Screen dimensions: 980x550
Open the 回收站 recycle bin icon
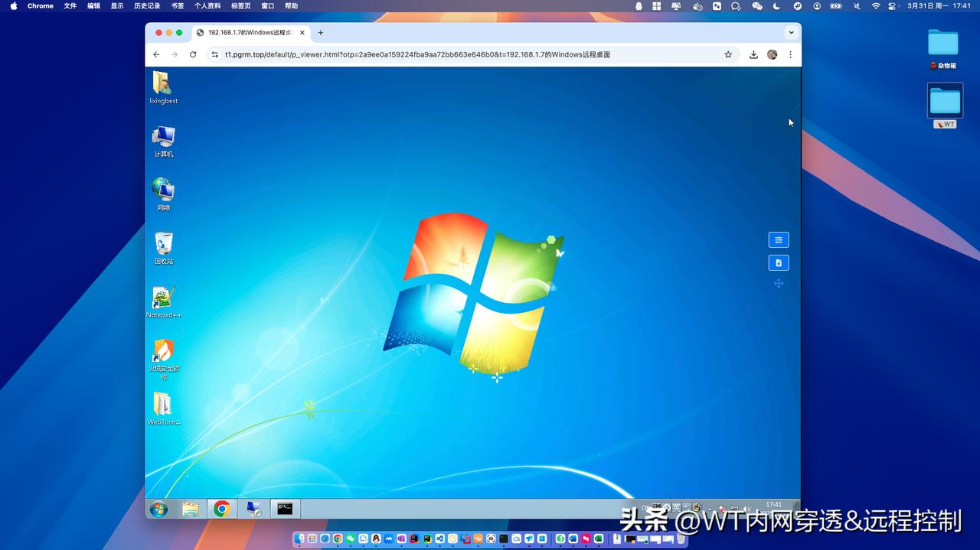click(x=163, y=248)
